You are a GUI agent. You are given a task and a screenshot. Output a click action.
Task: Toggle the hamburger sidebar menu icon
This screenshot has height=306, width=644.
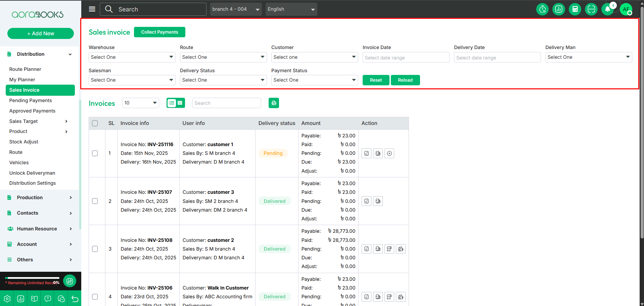coord(92,9)
